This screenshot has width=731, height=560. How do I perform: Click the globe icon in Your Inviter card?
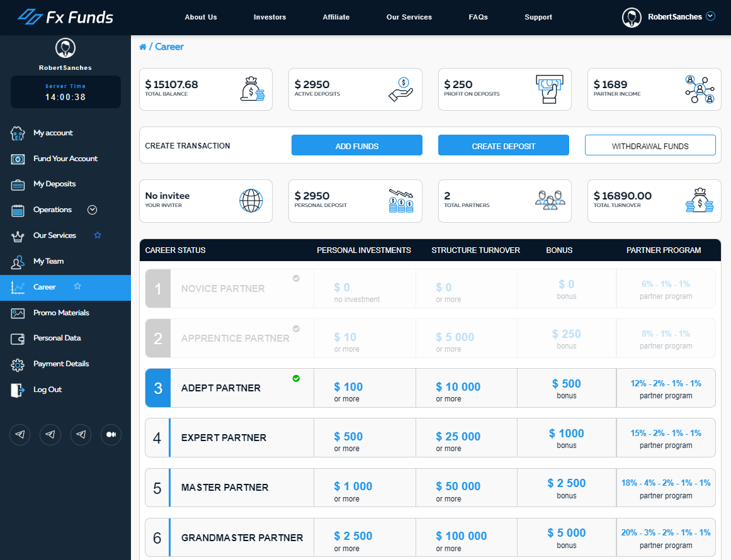point(251,201)
